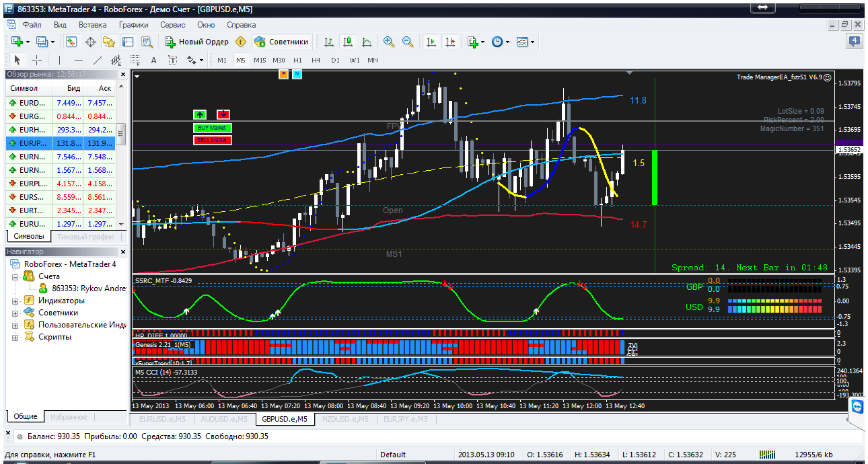Switch to H1 timeframe
Viewport: 868px width, 464px height.
pos(297,60)
